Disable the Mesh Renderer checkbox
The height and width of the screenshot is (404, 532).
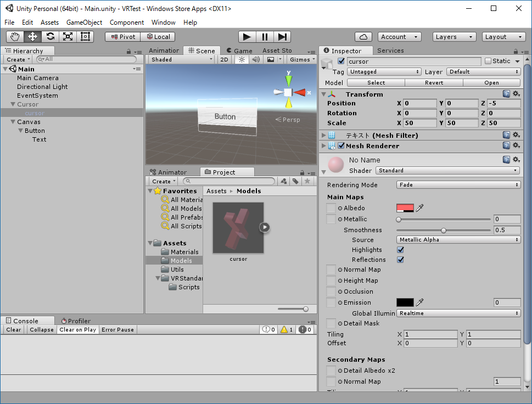tap(341, 146)
